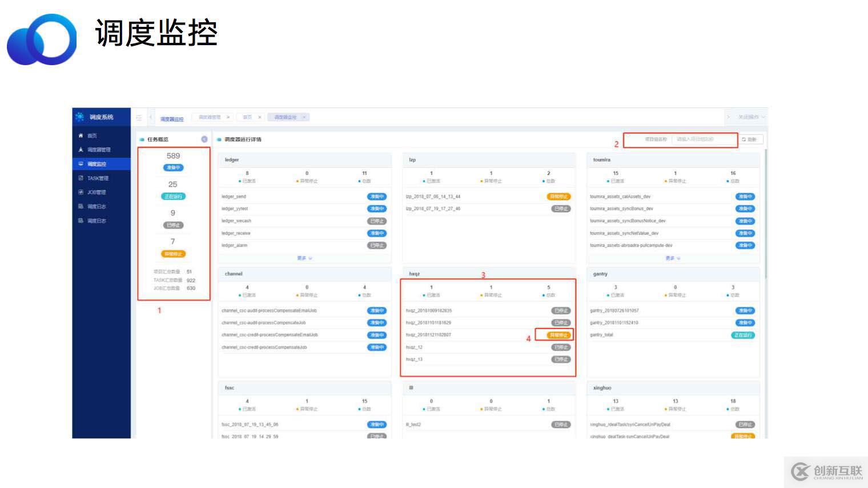Click the 调度系统 logo icon
The image size is (868, 488).
click(80, 117)
